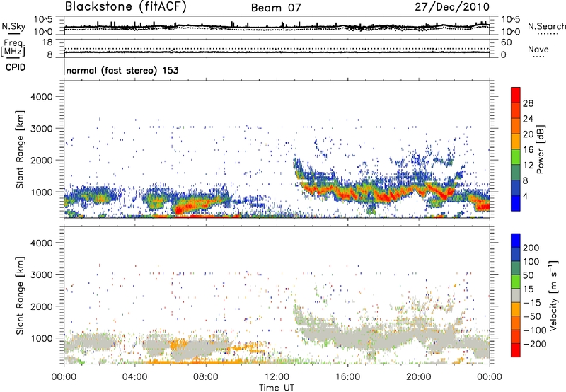Select the gray Velocity segment between 15 and -15

coord(516,296)
